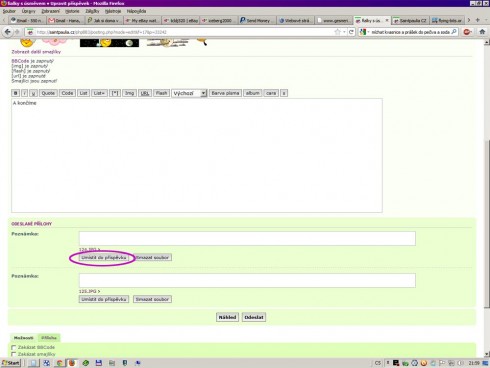Insert an Img BBCode tag

129,93
